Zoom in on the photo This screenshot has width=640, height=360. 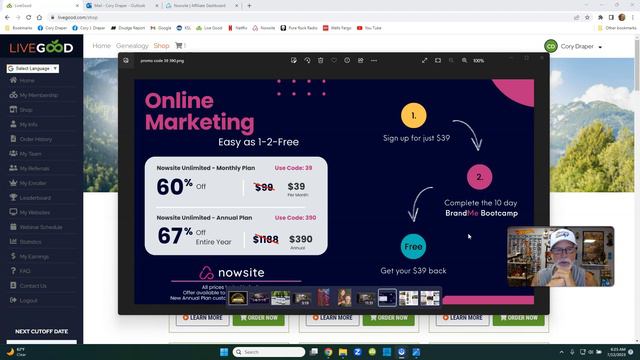[464, 60]
